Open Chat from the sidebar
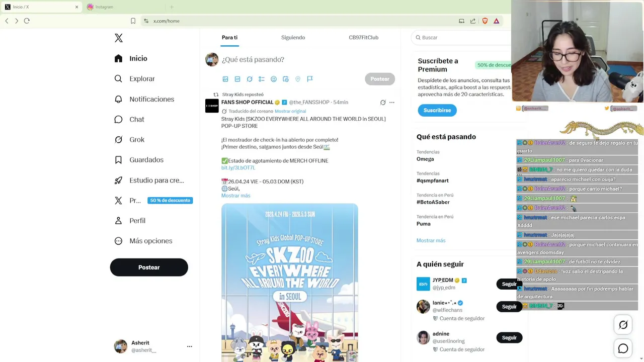This screenshot has width=644, height=362. (129, 119)
